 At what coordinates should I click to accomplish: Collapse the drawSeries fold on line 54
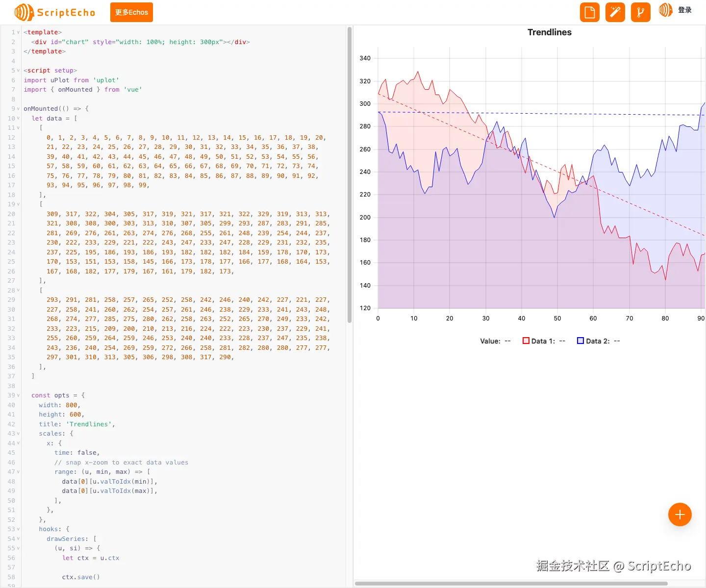coord(19,539)
